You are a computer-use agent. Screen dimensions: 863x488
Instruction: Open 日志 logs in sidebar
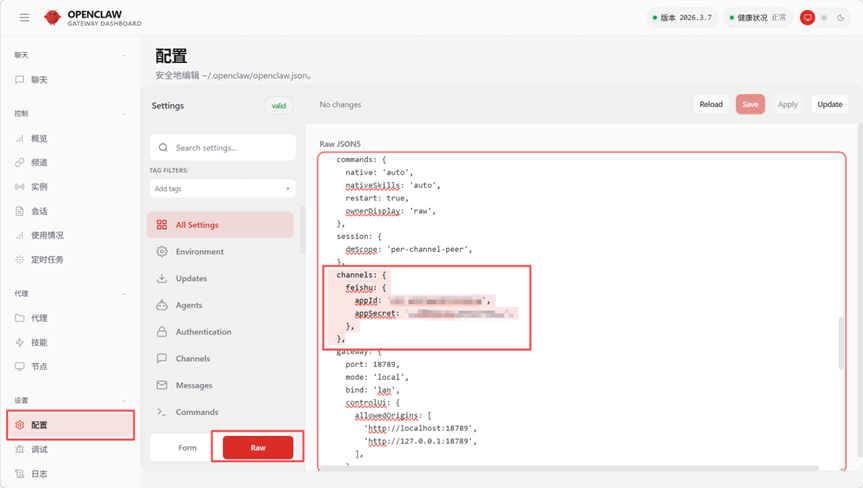click(x=70, y=474)
